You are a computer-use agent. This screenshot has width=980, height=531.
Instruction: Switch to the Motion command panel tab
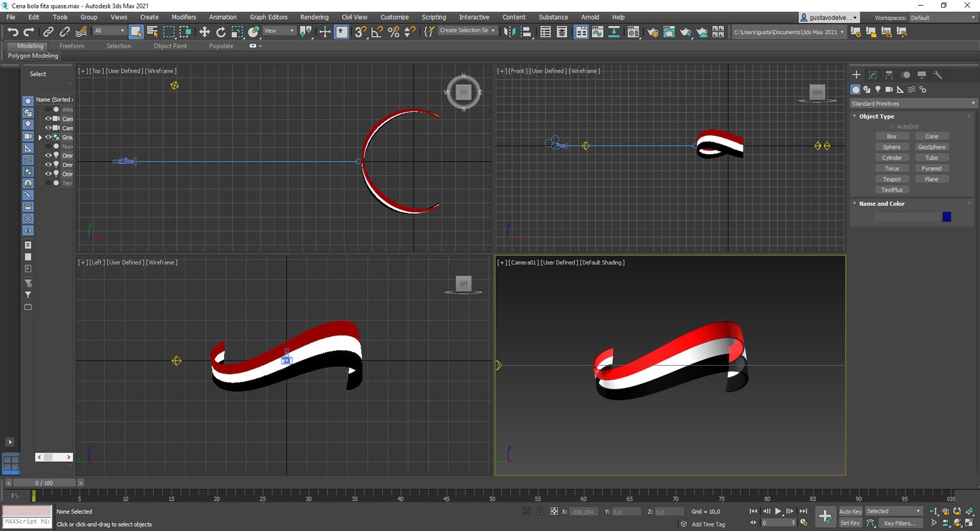906,74
